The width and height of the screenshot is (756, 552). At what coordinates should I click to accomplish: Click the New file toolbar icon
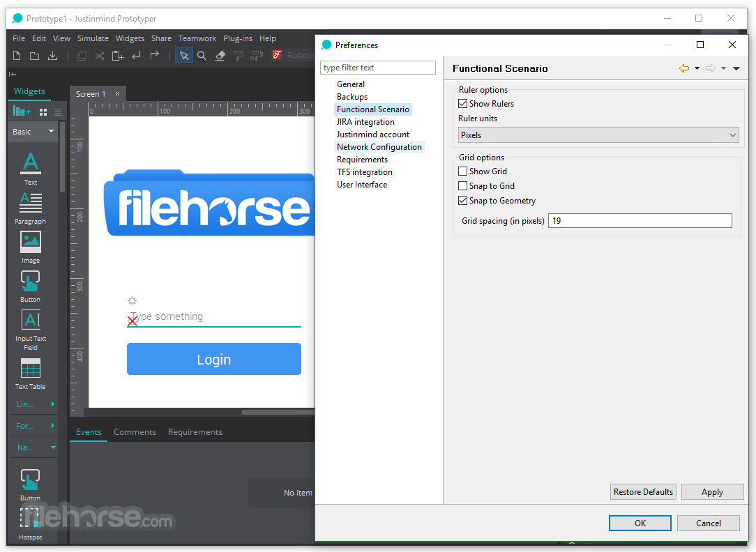(17, 55)
